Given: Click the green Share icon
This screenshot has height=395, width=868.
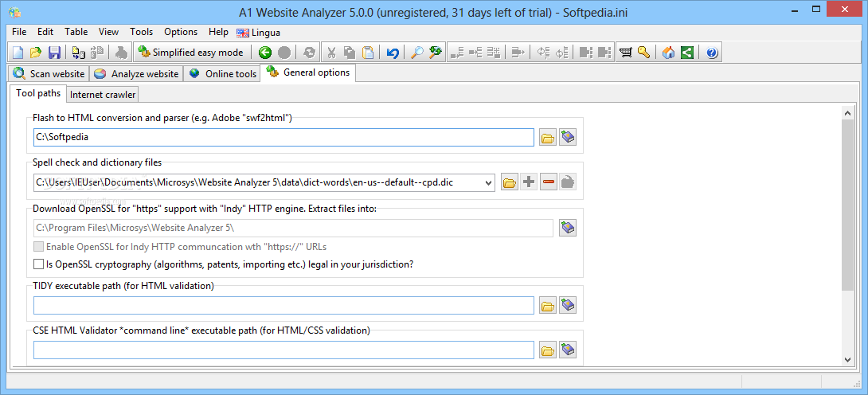Looking at the screenshot, I should point(687,53).
